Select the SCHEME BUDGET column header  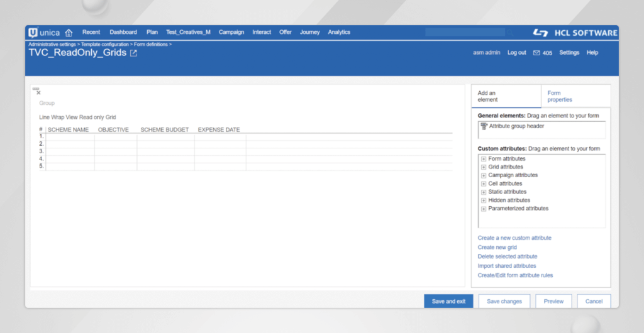[x=164, y=130]
